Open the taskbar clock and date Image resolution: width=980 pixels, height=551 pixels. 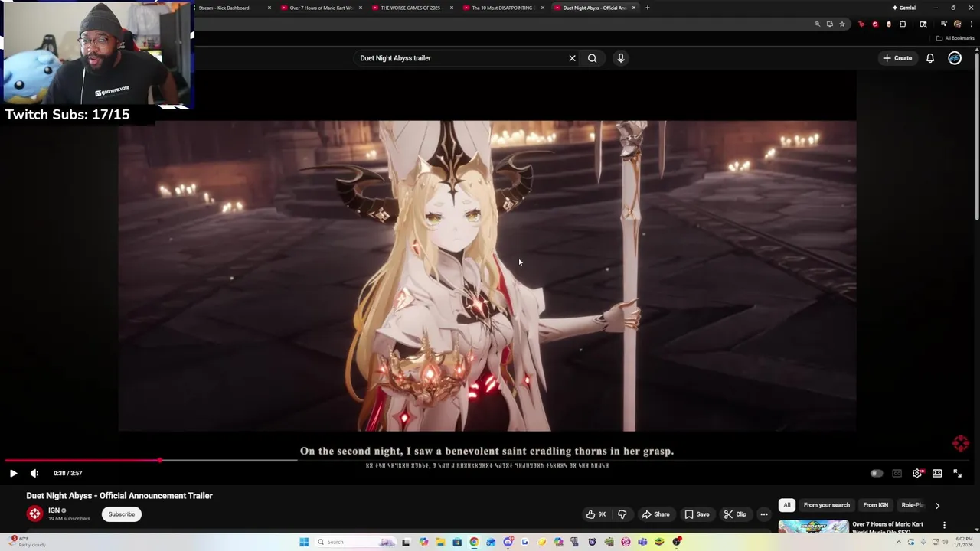[x=964, y=542]
